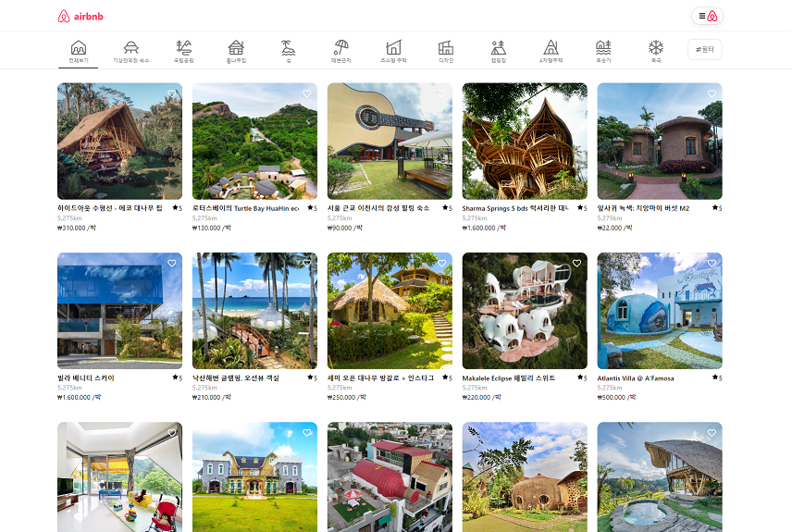Switch to the 전체보기 all listings tab
The height and width of the screenshot is (532, 792).
[x=79, y=53]
